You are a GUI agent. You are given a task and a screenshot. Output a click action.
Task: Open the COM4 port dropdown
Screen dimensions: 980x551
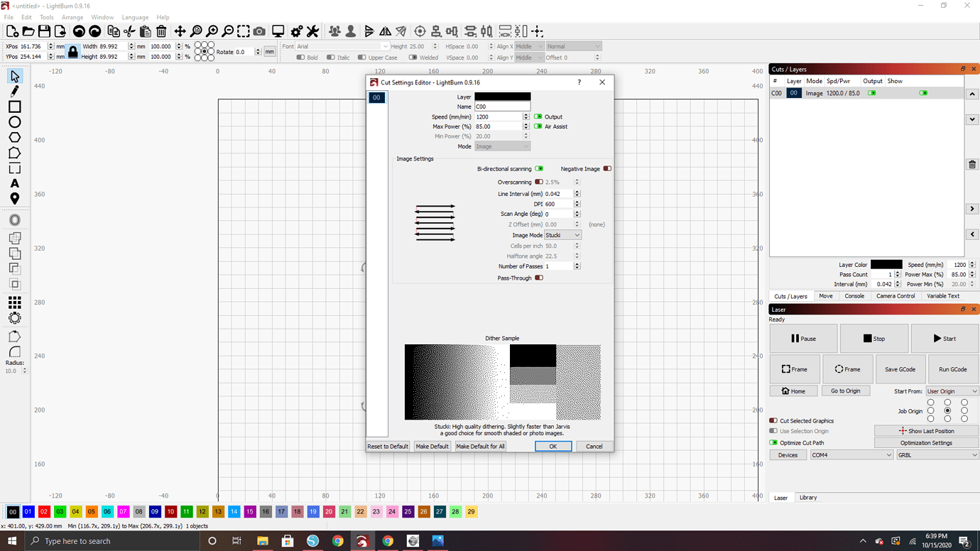(x=851, y=455)
